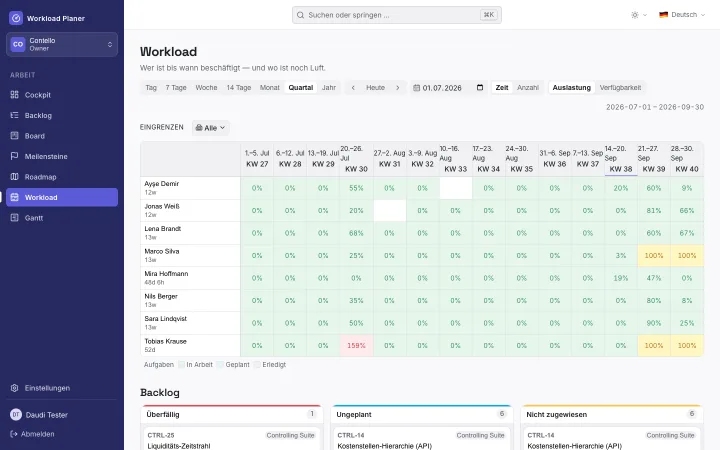Toggle the Geplant legend checkbox
The image size is (720, 450).
point(220,365)
